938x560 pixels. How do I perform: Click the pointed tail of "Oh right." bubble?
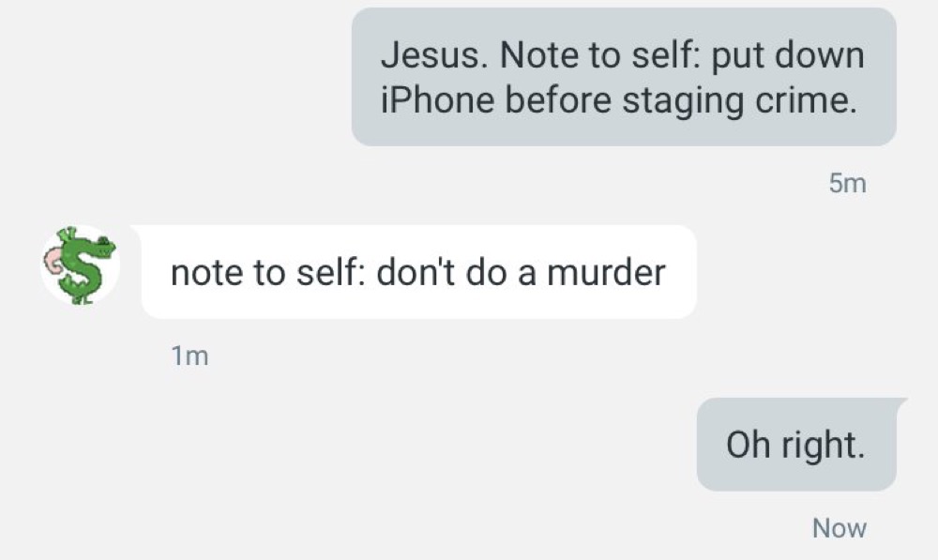(x=900, y=402)
